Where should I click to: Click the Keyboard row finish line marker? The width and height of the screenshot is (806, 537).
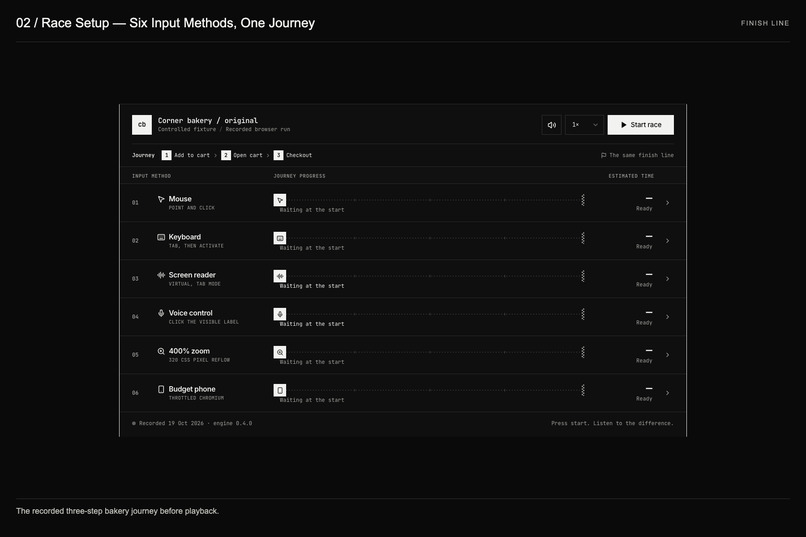(583, 238)
